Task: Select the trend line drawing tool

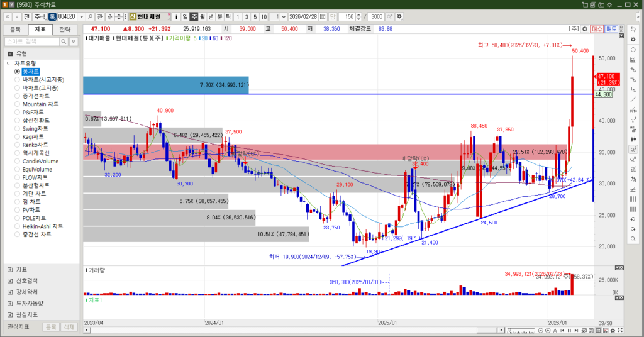Action: click(x=633, y=99)
